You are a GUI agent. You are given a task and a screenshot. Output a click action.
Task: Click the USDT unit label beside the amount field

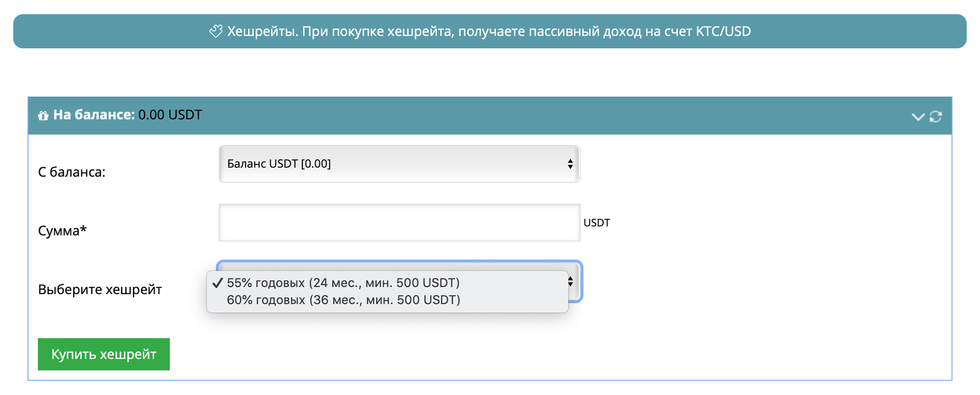point(596,223)
